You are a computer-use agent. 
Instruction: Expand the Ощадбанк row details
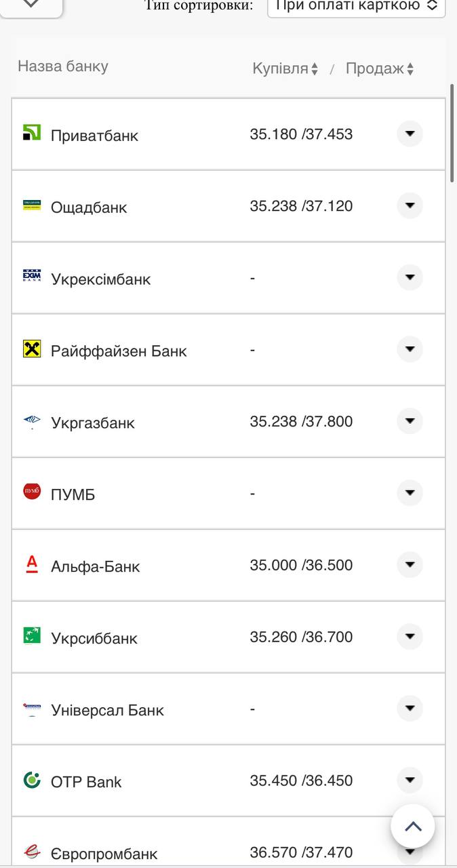(410, 205)
